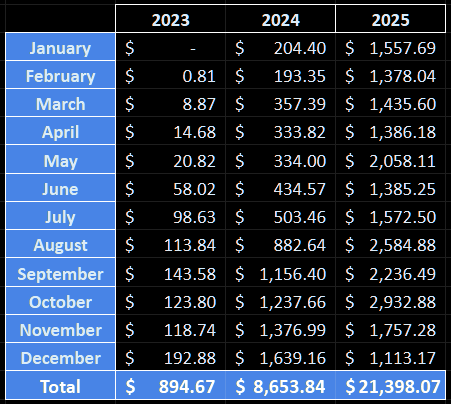Image resolution: width=451 pixels, height=404 pixels.
Task: Select the cell showing 14.68
Action: tap(170, 131)
